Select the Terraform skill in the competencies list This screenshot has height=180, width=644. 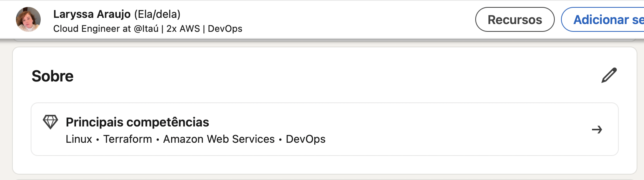tap(128, 139)
